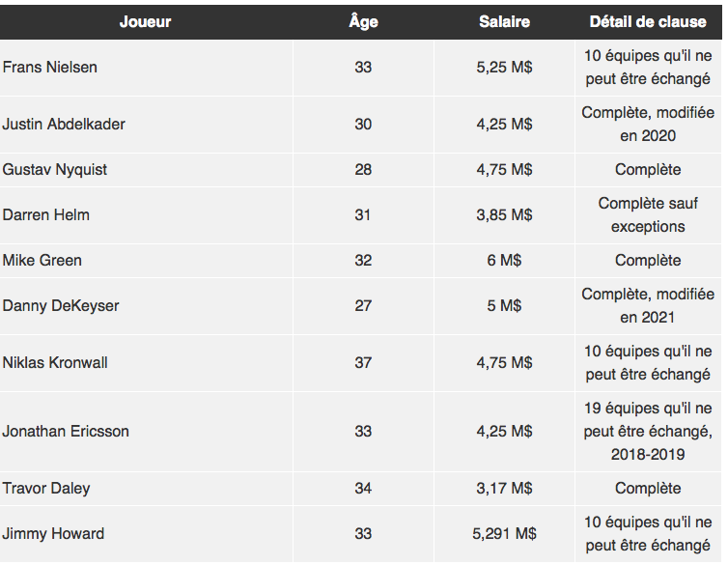Select the Frans Nielsen player name
The height and width of the screenshot is (565, 728).
point(49,68)
